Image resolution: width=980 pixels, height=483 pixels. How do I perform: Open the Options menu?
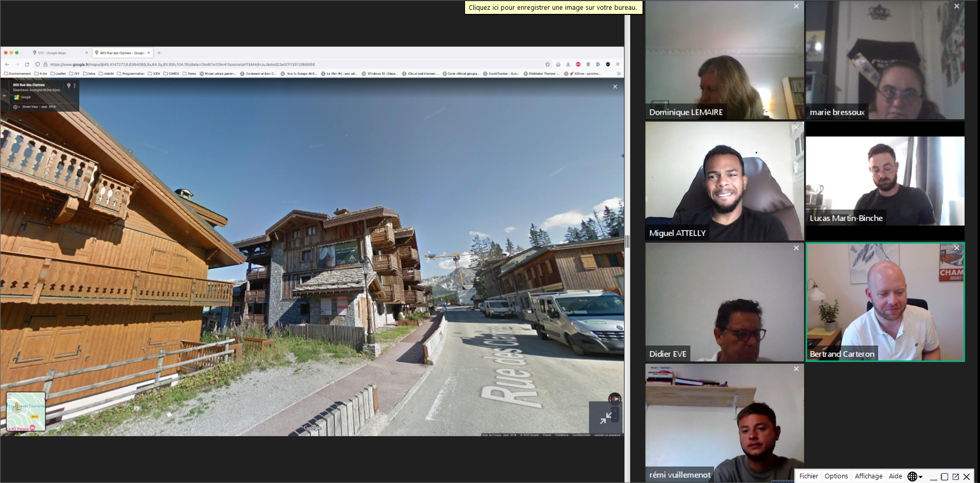click(836, 476)
